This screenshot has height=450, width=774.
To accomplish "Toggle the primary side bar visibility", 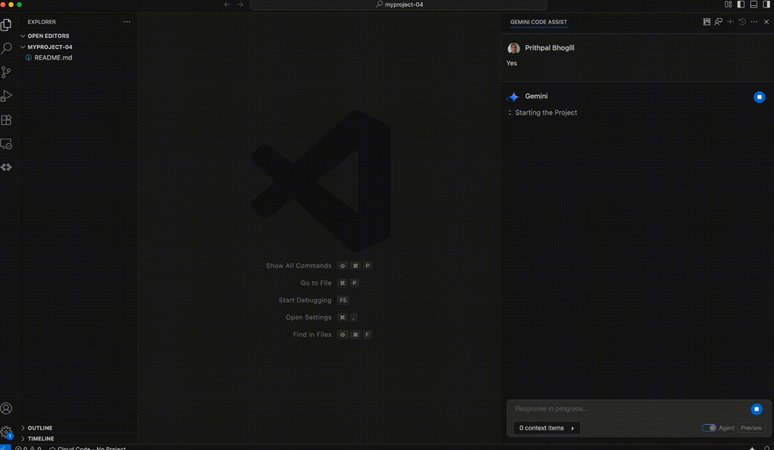I will [x=741, y=4].
